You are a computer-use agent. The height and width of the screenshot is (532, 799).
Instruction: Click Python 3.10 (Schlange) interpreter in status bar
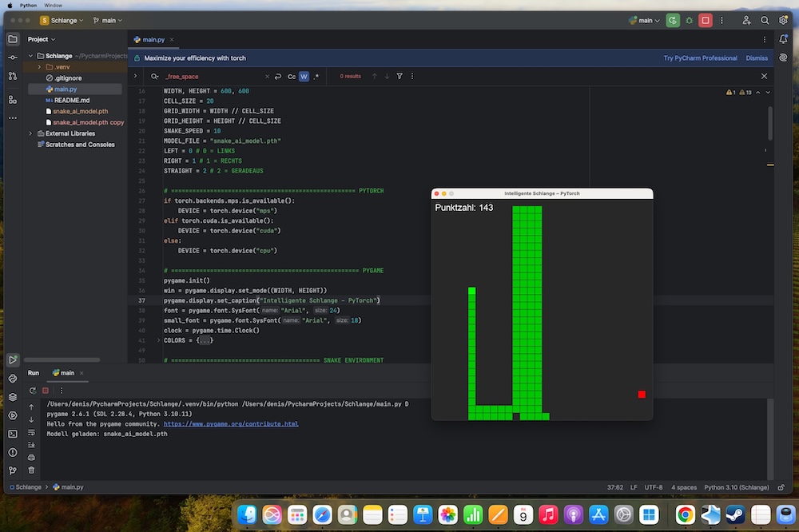(x=737, y=487)
